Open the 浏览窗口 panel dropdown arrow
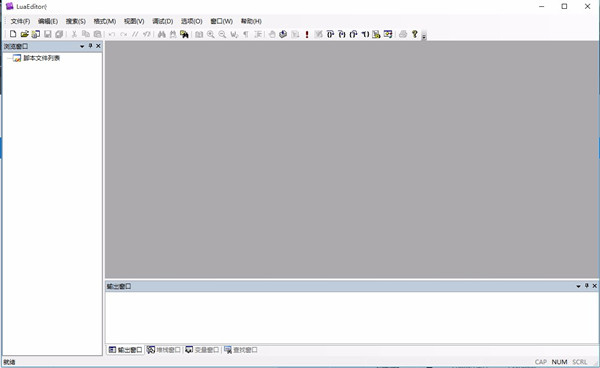600x368 pixels. click(x=82, y=46)
